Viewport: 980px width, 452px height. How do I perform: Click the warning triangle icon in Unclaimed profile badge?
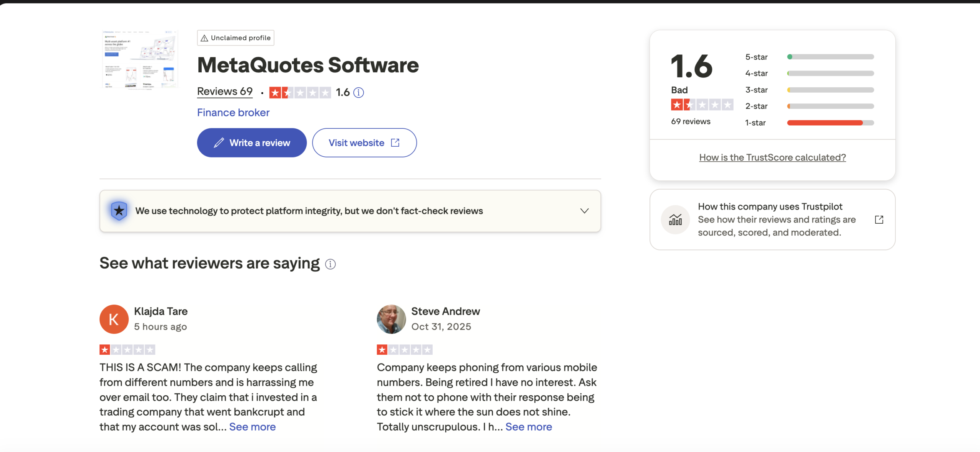[x=204, y=38]
